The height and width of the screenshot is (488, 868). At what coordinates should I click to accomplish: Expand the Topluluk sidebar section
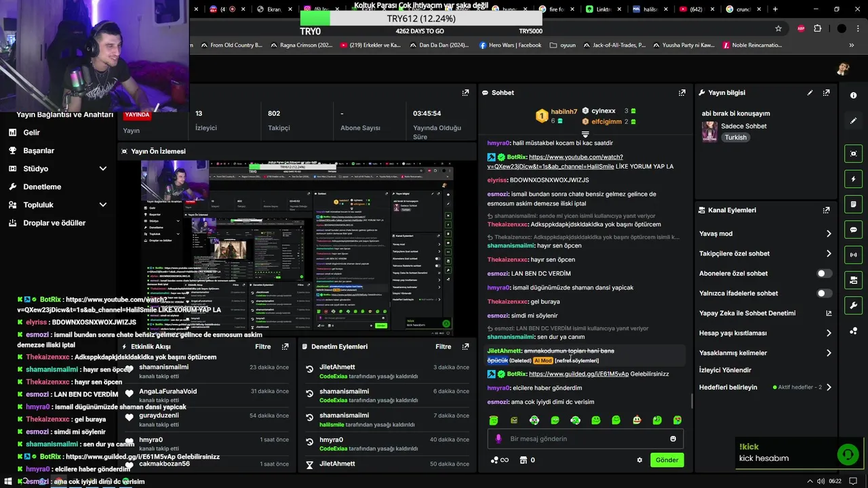[x=103, y=205]
